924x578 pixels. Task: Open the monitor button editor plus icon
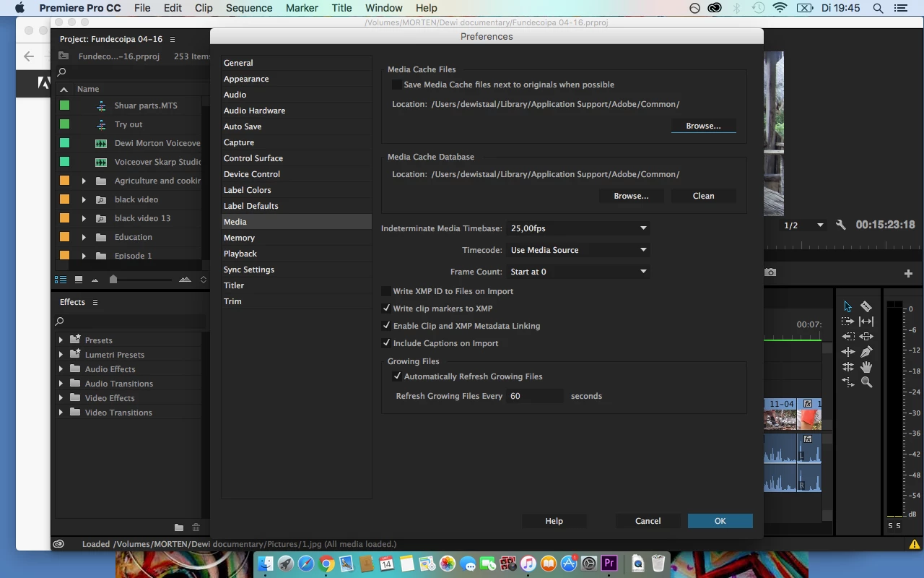(x=908, y=273)
